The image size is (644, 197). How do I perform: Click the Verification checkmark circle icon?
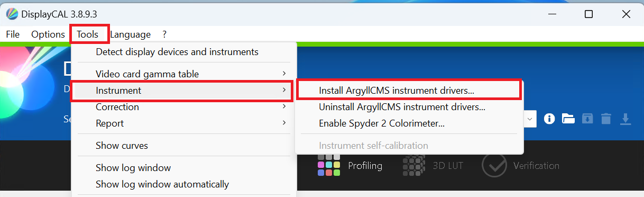[494, 165]
